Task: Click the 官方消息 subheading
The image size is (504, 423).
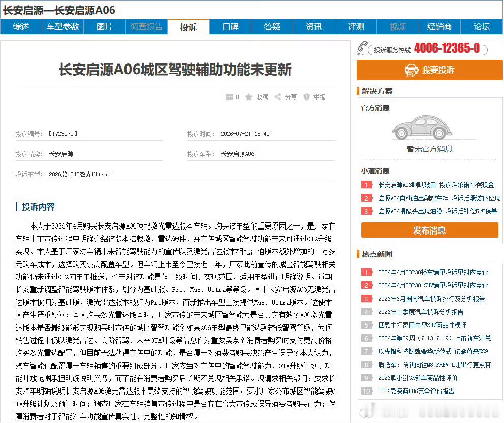Action: coord(375,108)
